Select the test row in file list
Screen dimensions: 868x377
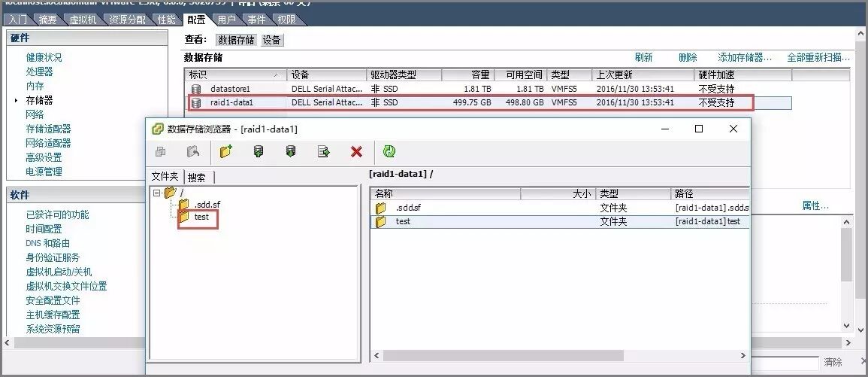[560, 222]
